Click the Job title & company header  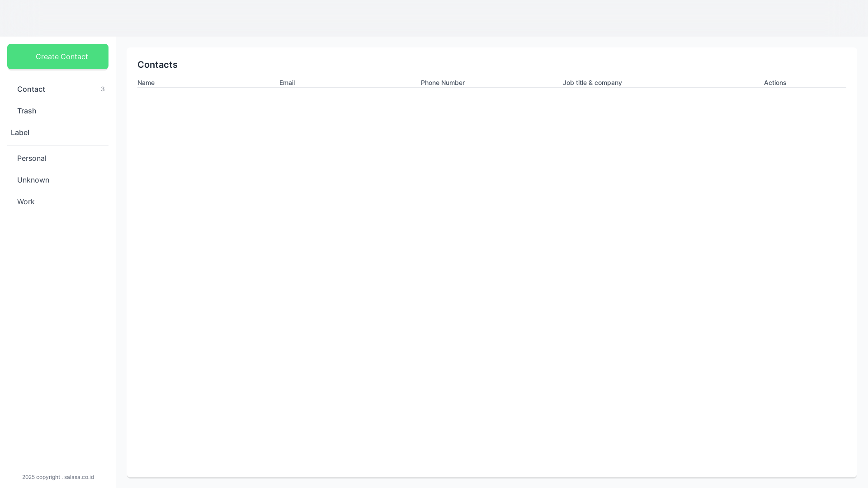click(592, 83)
